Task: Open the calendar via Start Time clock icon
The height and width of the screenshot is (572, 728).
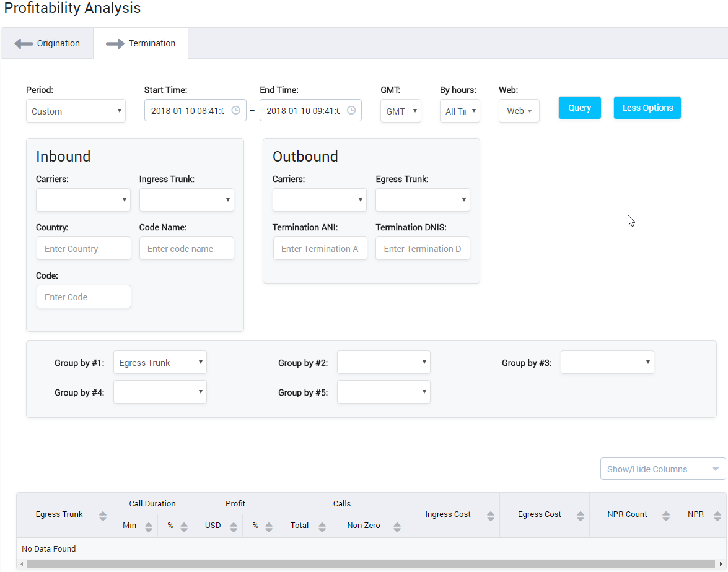Action: coord(236,110)
